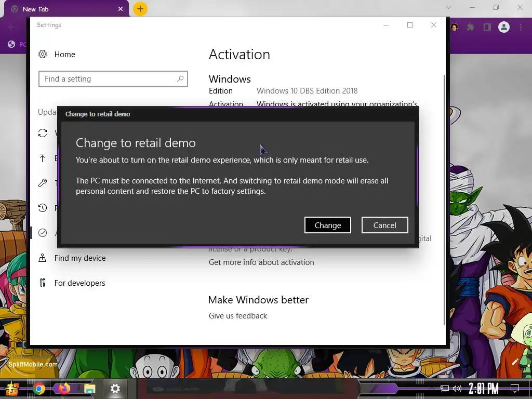
Task: Click the Make Windows better heading
Action: point(258,300)
